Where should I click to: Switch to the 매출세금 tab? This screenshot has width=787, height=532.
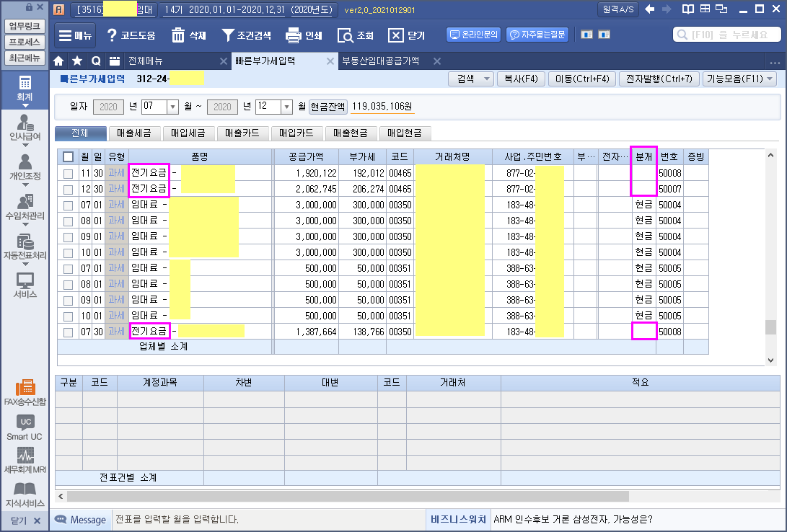[x=135, y=133]
